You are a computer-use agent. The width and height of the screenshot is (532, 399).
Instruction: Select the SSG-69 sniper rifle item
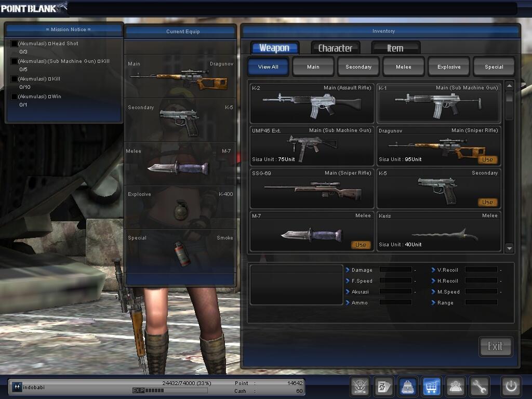(x=312, y=189)
